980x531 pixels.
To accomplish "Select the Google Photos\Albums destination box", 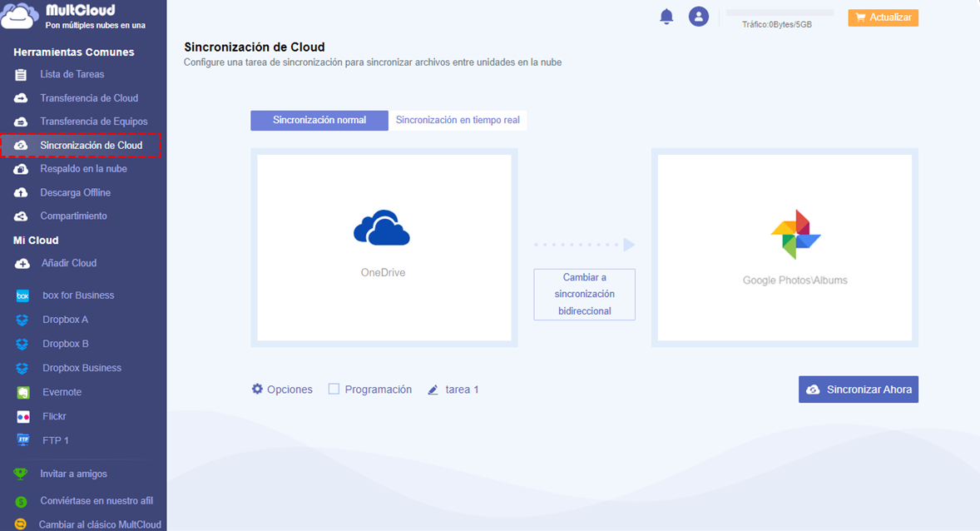I will pyautogui.click(x=784, y=248).
